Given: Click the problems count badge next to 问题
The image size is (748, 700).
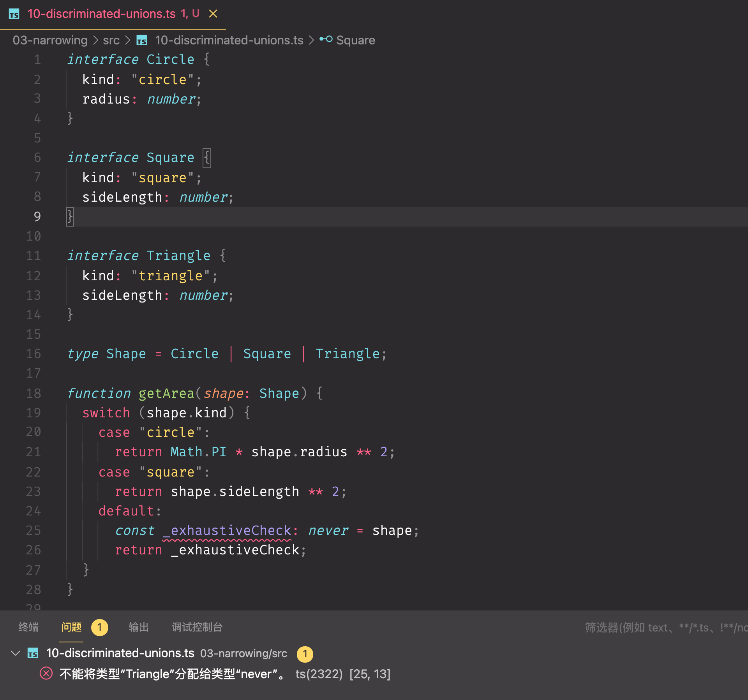Looking at the screenshot, I should [99, 627].
